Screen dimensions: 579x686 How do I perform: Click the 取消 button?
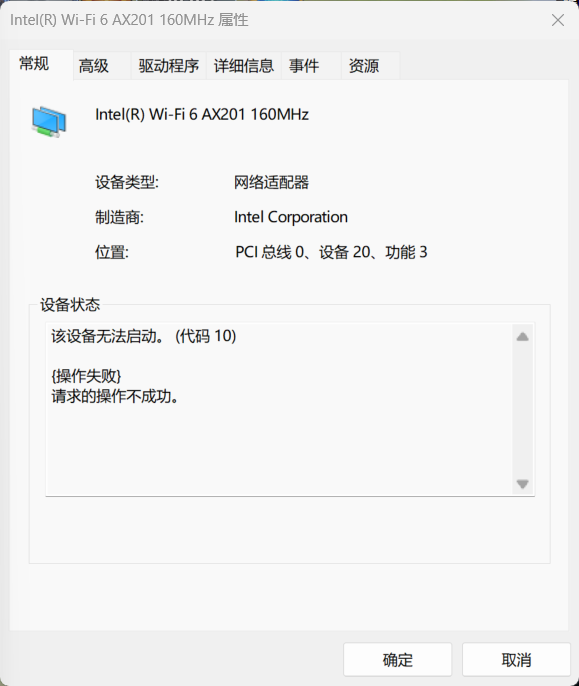[516, 660]
